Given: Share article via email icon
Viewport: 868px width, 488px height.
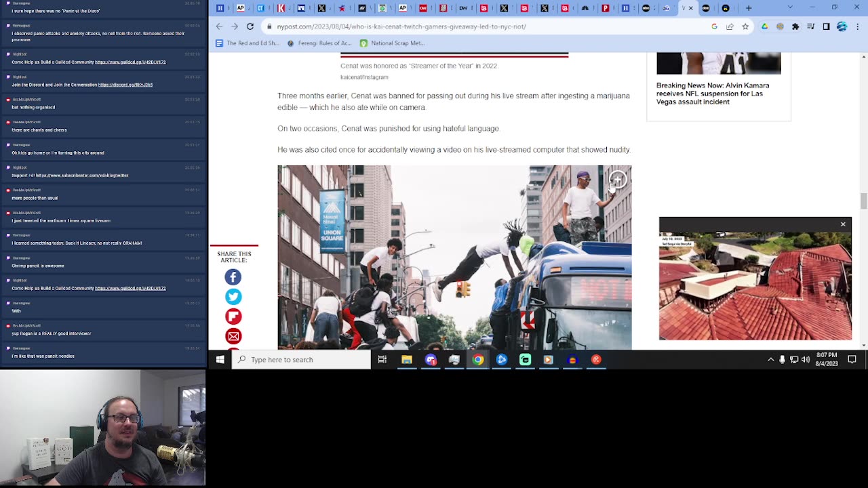Looking at the screenshot, I should click(x=233, y=335).
